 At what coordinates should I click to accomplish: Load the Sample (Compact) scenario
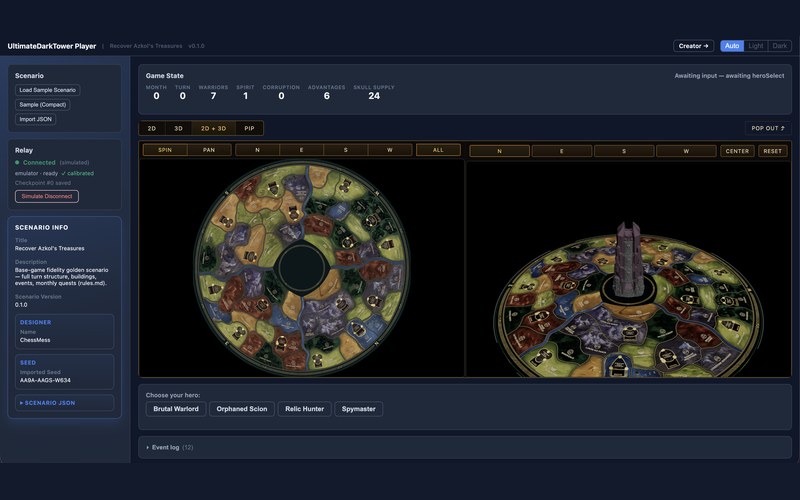coord(43,105)
